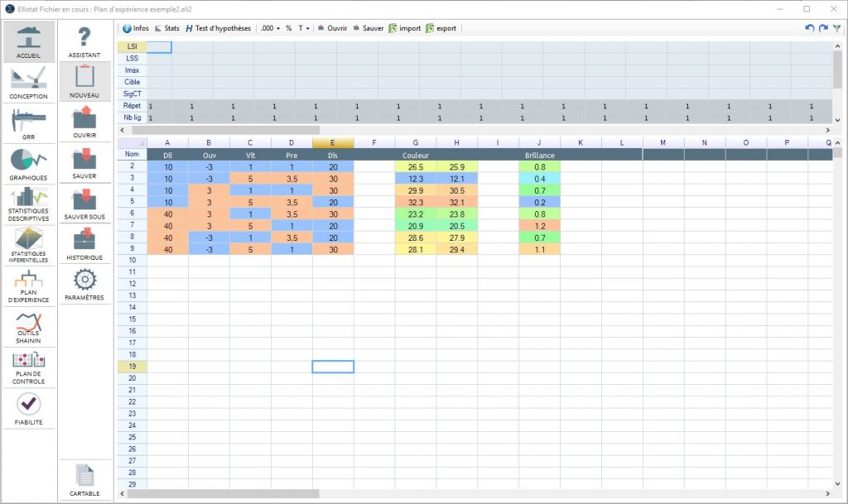Open the Accueil home section
The image size is (848, 504).
[x=29, y=41]
